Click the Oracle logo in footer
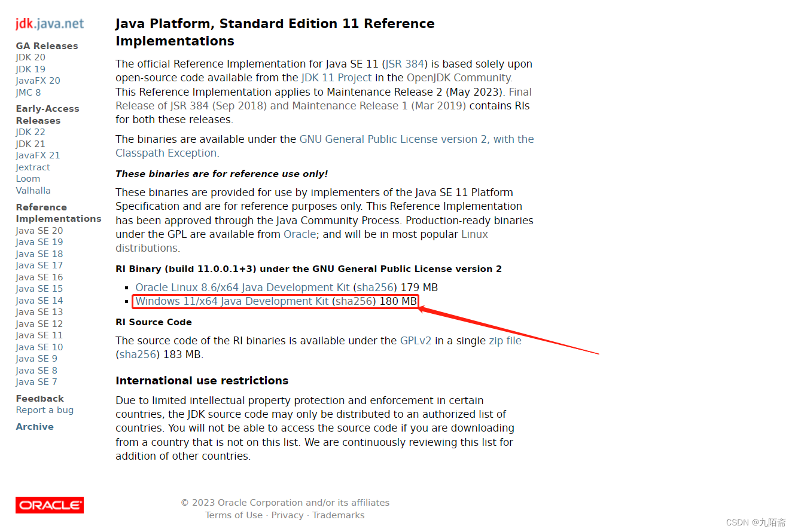The width and height of the screenshot is (795, 532). [x=50, y=505]
